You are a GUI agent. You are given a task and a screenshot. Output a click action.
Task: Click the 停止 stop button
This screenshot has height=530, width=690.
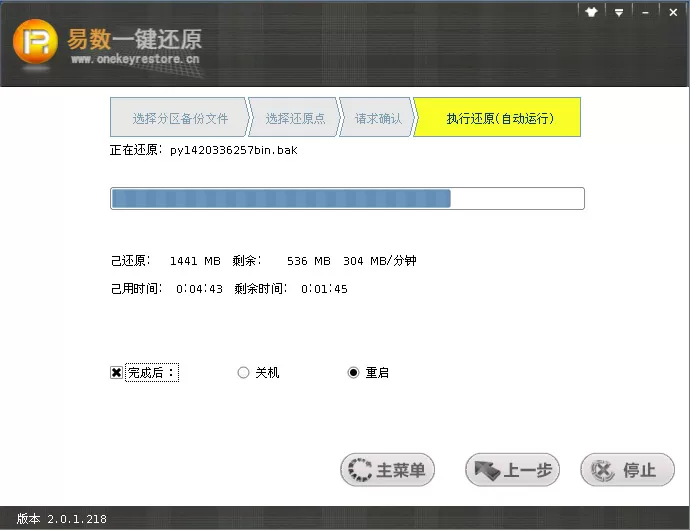click(x=628, y=470)
